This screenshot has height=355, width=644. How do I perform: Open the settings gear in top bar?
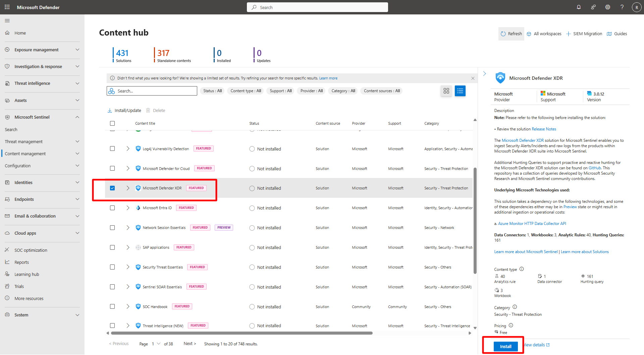[607, 7]
